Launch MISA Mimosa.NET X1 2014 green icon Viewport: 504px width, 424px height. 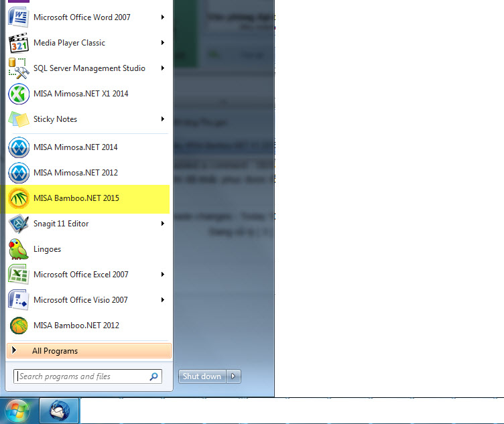tap(19, 94)
